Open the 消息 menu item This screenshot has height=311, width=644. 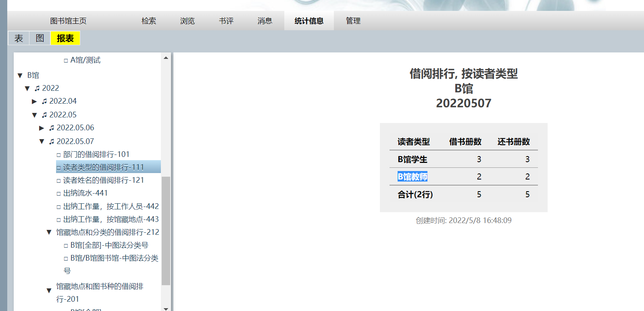tap(265, 21)
